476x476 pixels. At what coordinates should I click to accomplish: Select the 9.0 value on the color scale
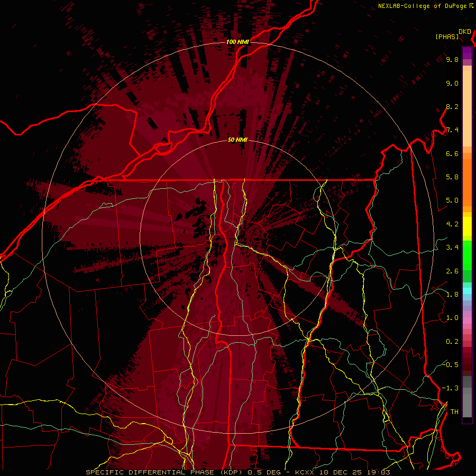(452, 83)
